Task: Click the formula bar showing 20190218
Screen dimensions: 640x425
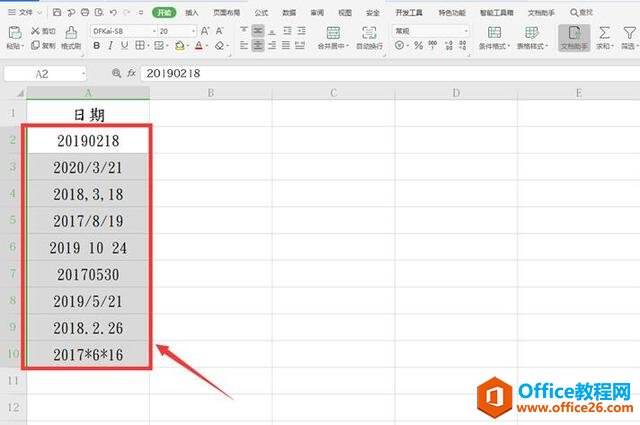Action: coord(390,73)
